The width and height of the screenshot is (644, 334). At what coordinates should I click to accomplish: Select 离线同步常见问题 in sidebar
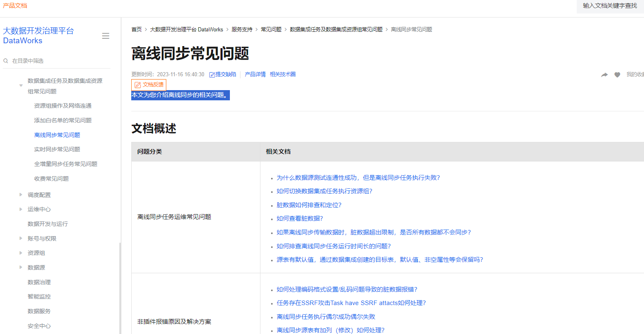[57, 135]
